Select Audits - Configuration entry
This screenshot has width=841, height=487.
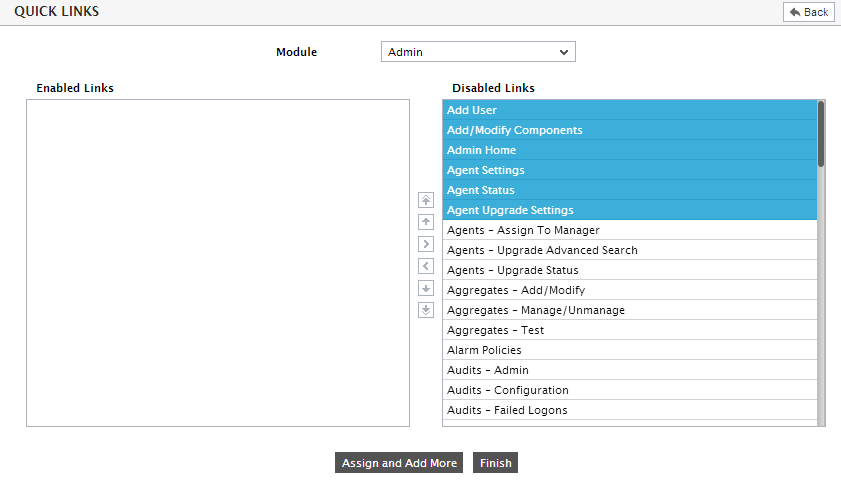[x=630, y=390]
